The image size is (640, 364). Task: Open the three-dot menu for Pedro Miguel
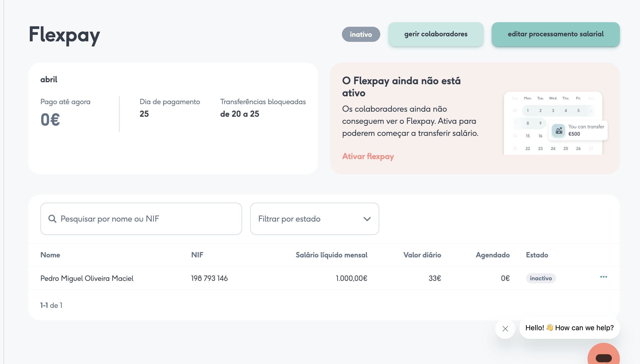pos(604,277)
